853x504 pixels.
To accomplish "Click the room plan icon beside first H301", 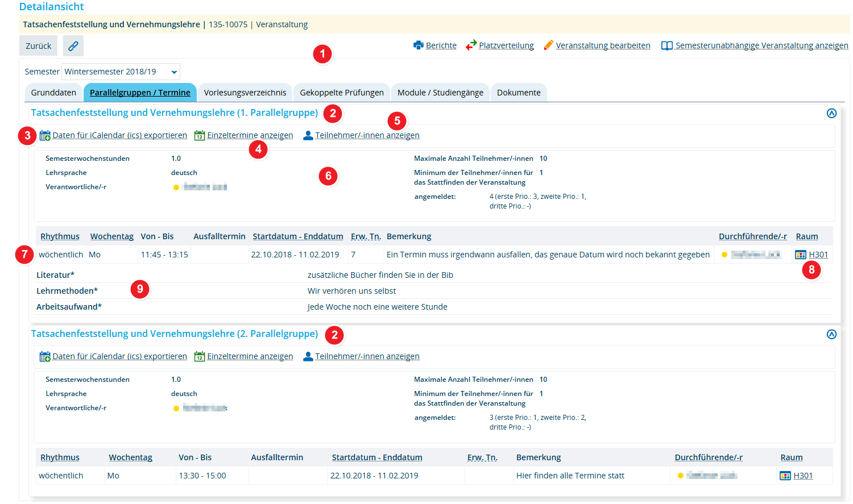I will 801,255.
